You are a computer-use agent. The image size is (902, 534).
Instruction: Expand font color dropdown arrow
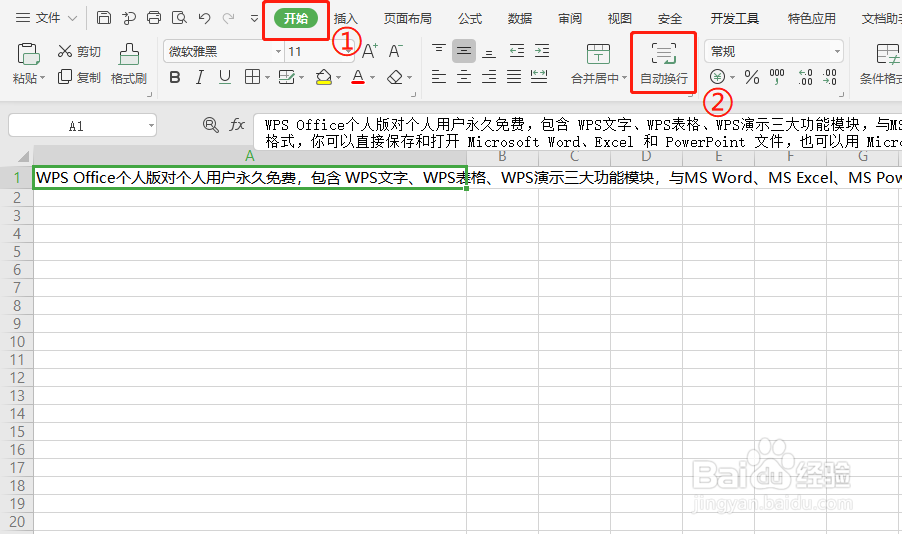(x=372, y=77)
